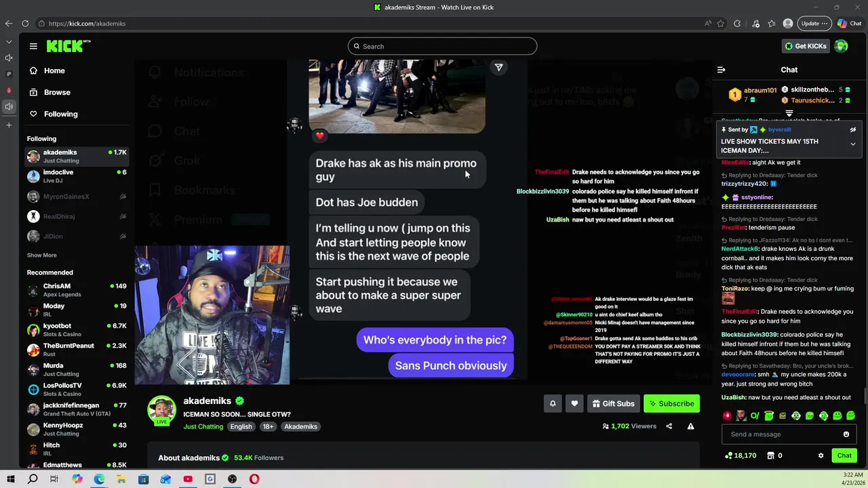Open channel points showing 18,170
Screen dimensions: 868x488
(x=740, y=455)
